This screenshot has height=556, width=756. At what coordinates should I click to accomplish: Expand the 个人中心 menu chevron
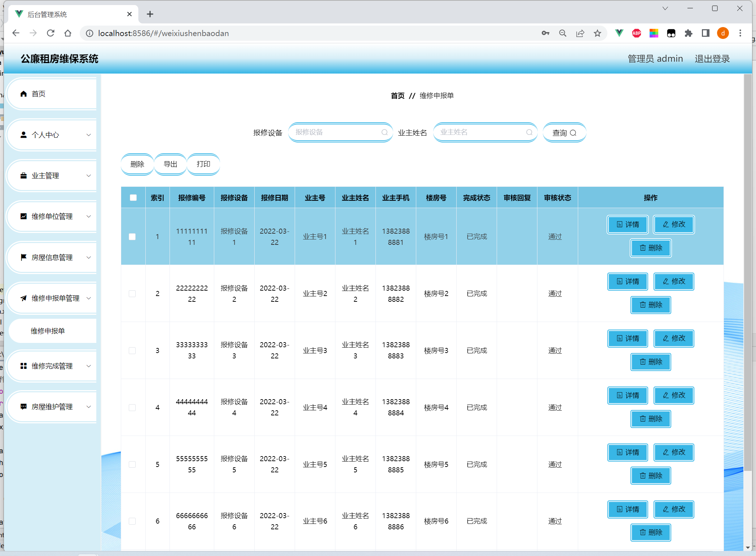(89, 135)
